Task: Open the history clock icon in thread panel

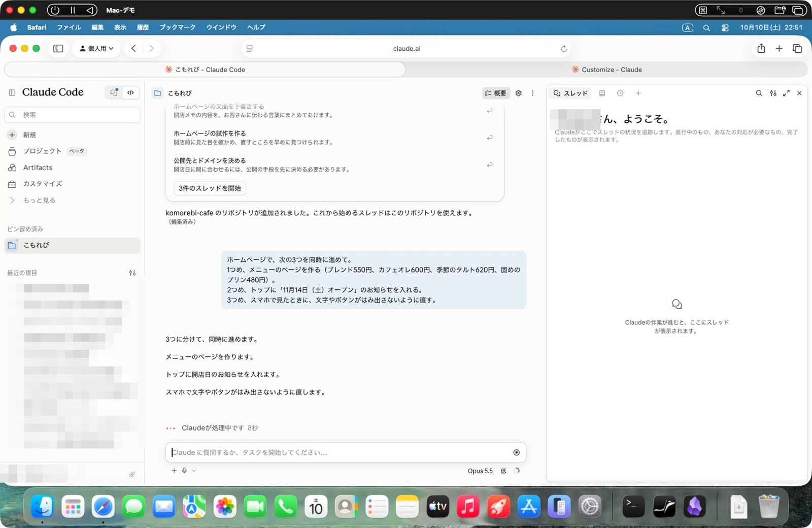Action: tap(620, 93)
